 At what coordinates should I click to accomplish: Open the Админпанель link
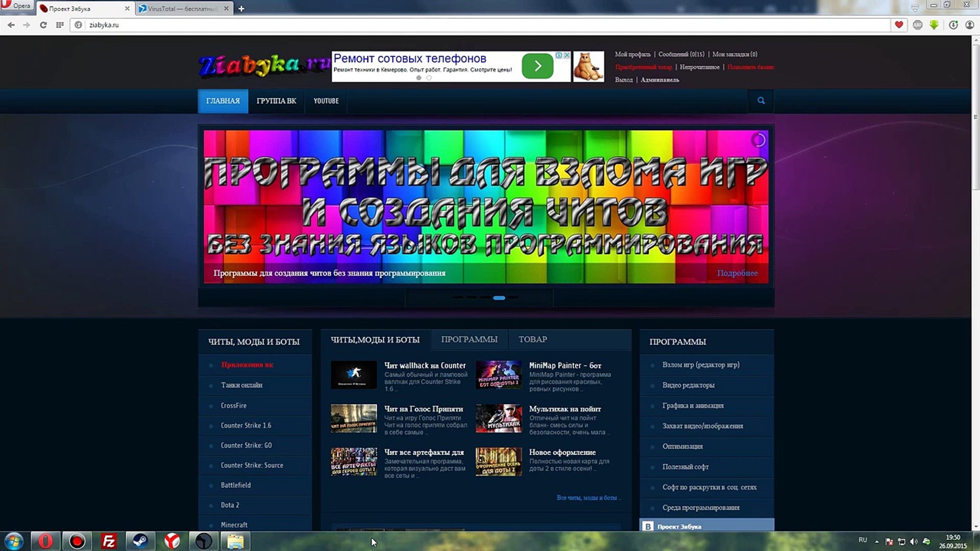pyautogui.click(x=660, y=80)
